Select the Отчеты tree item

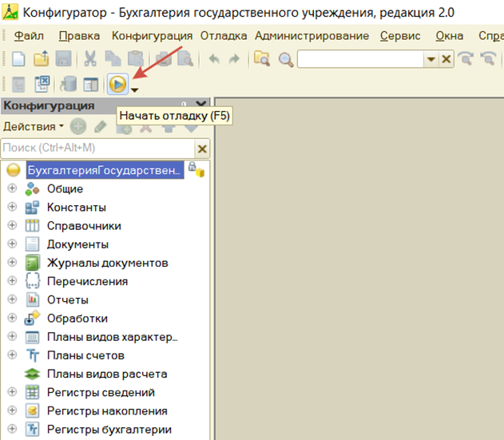click(x=68, y=300)
